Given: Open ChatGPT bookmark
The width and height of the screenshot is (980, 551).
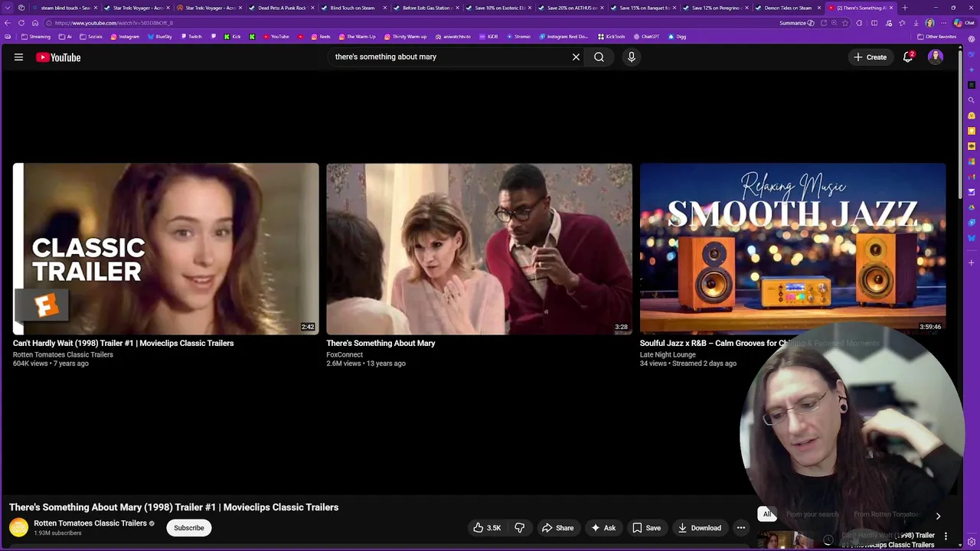Looking at the screenshot, I should point(646,37).
